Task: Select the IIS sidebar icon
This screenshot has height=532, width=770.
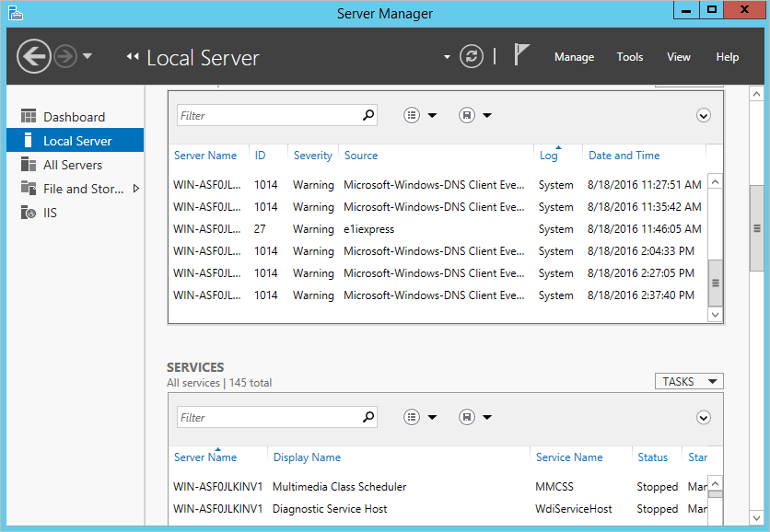Action: (x=28, y=213)
